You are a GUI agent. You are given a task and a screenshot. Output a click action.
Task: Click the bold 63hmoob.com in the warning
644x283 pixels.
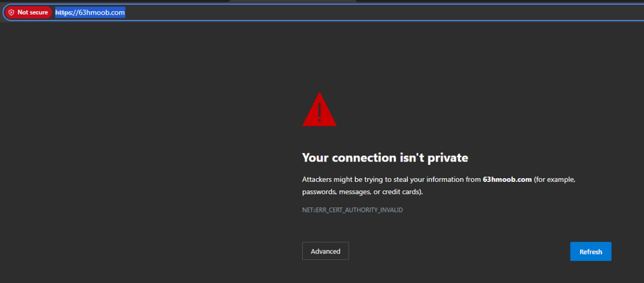tap(507, 179)
